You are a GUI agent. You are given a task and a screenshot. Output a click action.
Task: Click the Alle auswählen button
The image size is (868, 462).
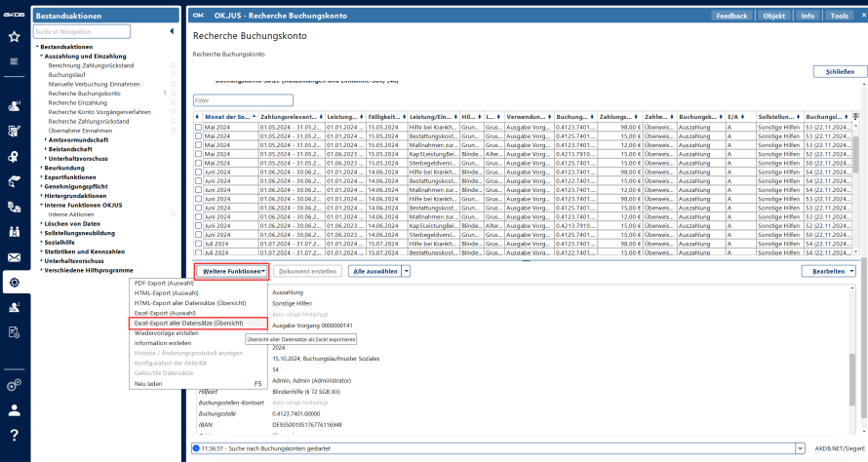click(x=375, y=271)
